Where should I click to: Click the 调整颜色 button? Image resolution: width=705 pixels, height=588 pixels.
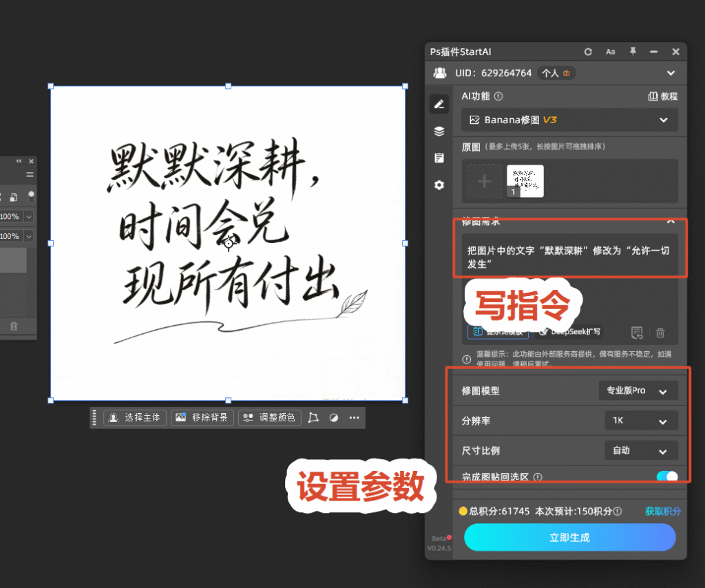tap(270, 418)
